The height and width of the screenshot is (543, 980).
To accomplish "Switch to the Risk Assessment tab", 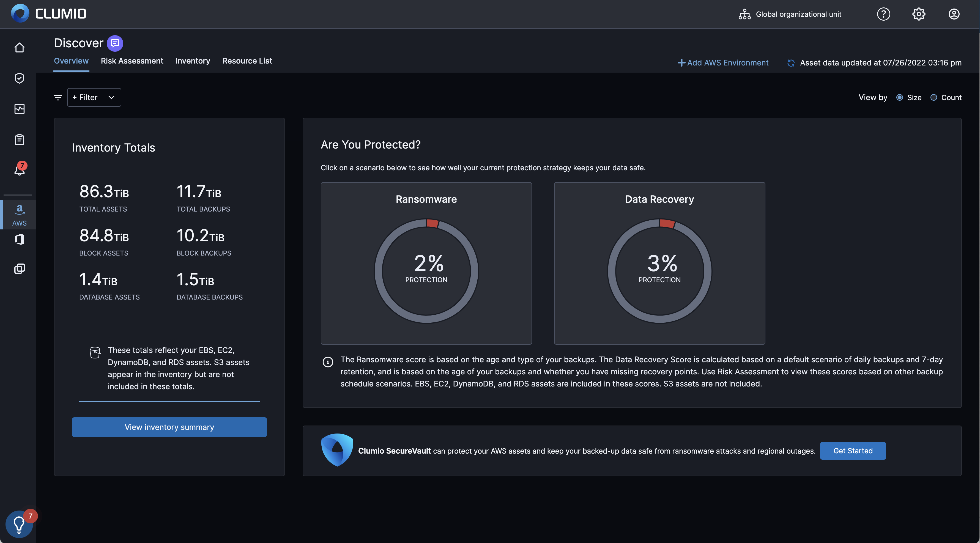I will [x=132, y=61].
